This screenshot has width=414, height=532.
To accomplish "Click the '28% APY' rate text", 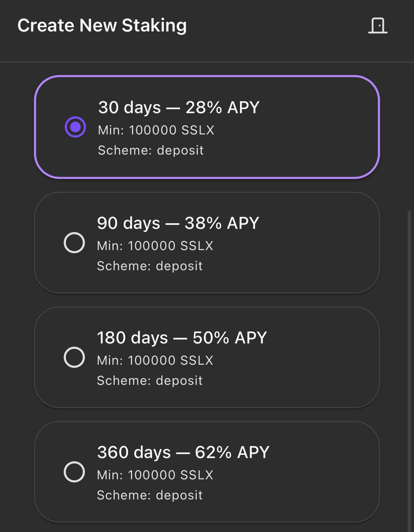I will (x=223, y=108).
